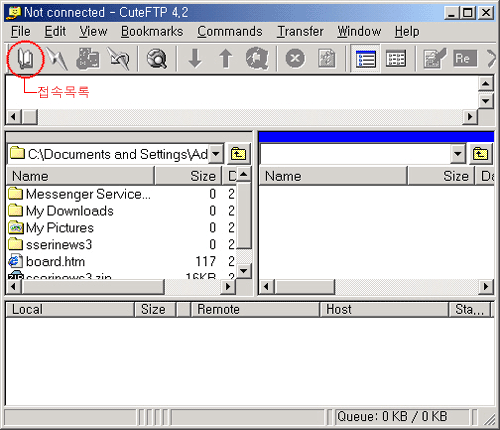This screenshot has height=430, width=500.
Task: Open the Transfer menu
Action: [300, 32]
